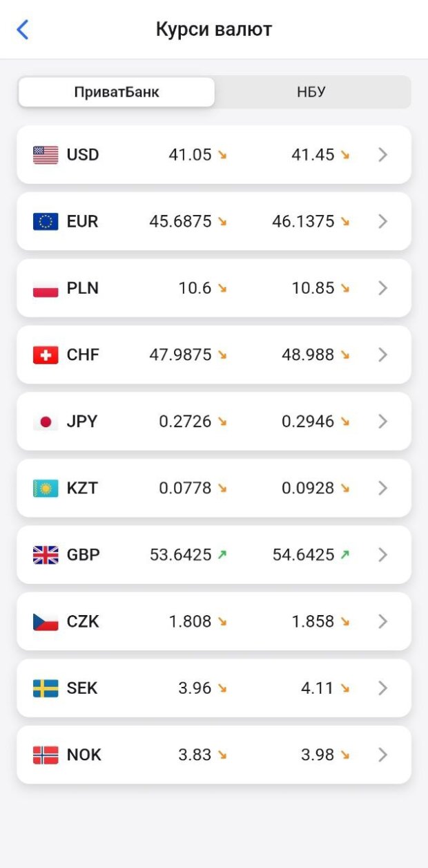Open the EUR currency label
The image size is (428, 868).
pos(83,222)
